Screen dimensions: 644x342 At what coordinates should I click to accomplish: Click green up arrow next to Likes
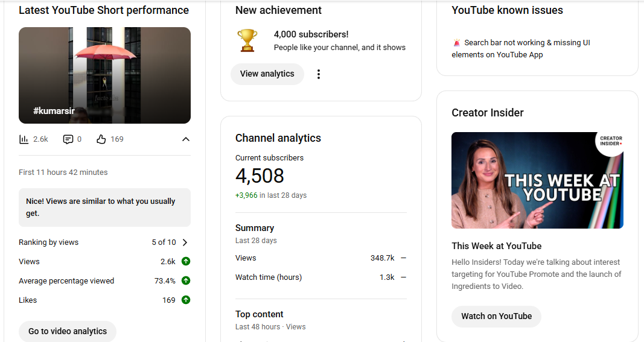pyautogui.click(x=186, y=300)
